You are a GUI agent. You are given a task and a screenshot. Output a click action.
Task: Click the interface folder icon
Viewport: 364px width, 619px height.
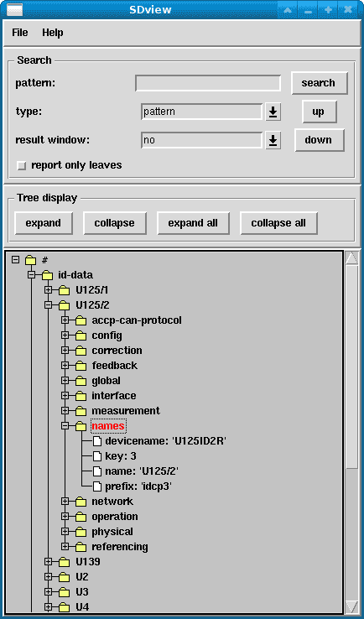81,396
